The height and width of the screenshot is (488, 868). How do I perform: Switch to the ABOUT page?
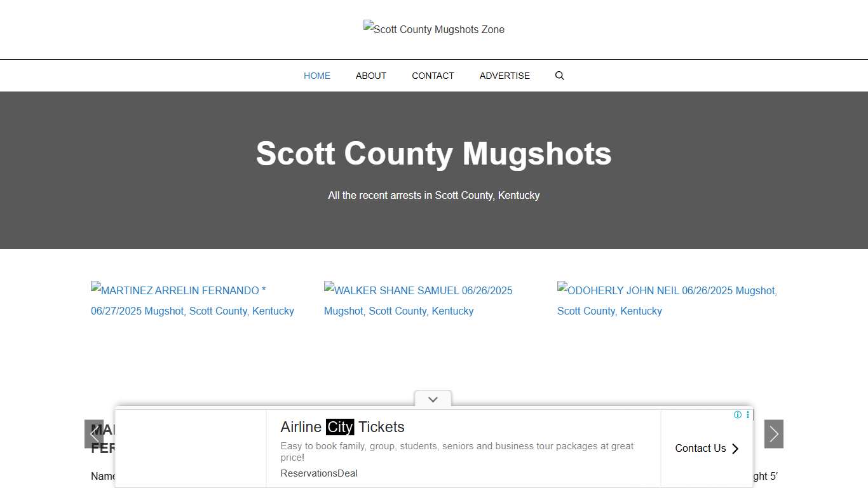[370, 76]
